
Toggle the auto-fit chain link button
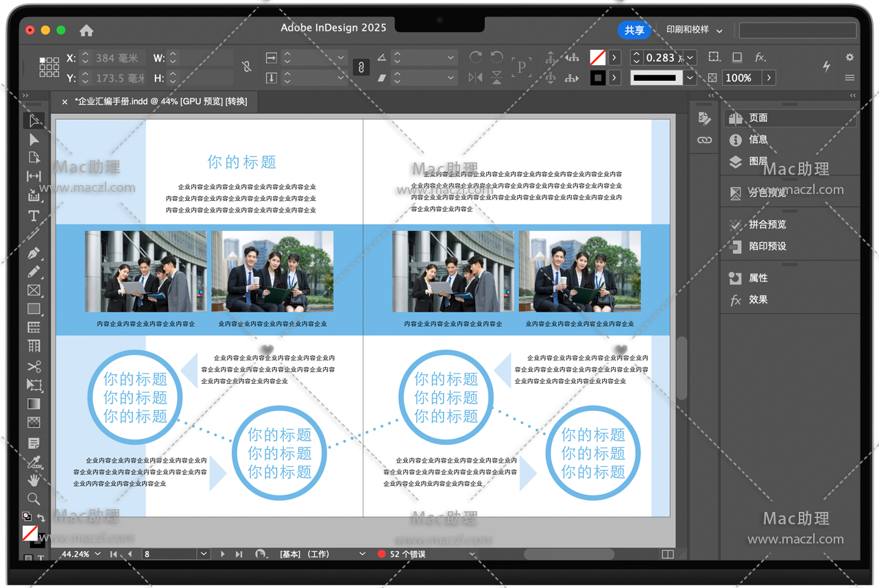click(x=361, y=67)
